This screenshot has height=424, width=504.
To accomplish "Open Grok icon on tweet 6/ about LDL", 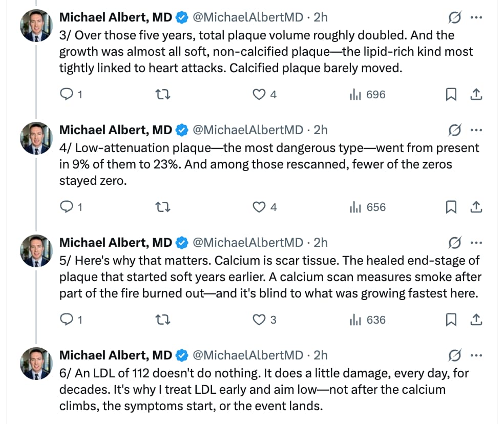I will 455,355.
